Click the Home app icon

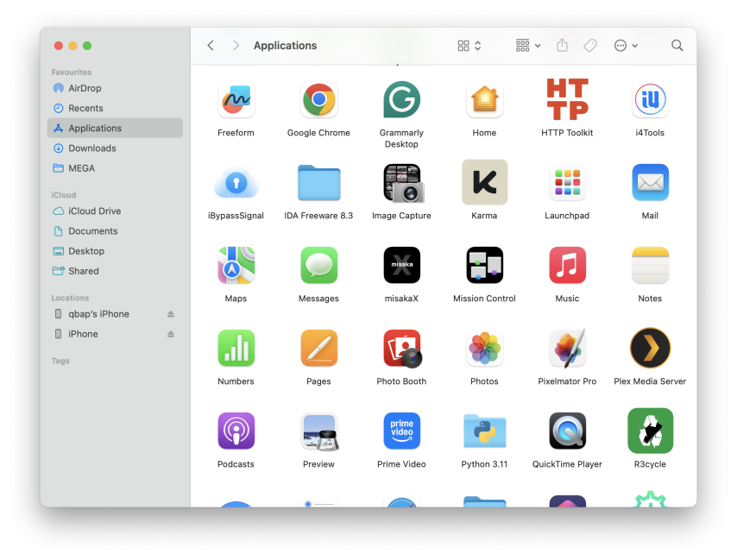(x=484, y=99)
